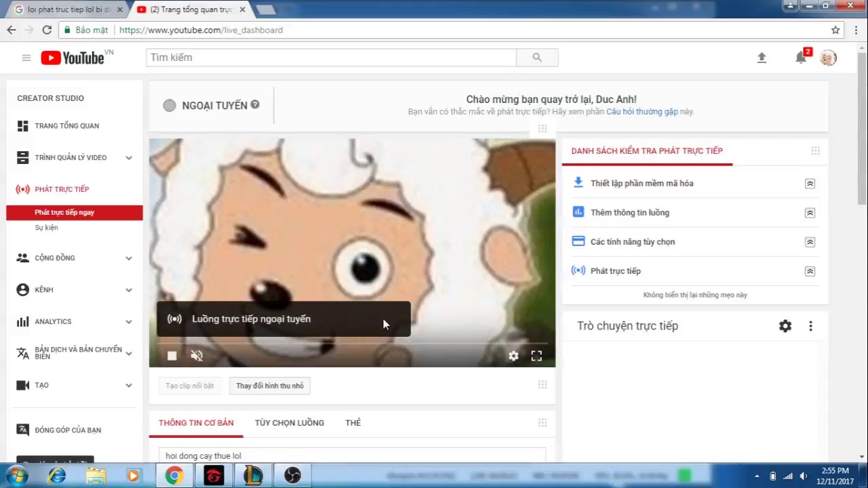Enter fullscreen on the preview player

pyautogui.click(x=536, y=356)
